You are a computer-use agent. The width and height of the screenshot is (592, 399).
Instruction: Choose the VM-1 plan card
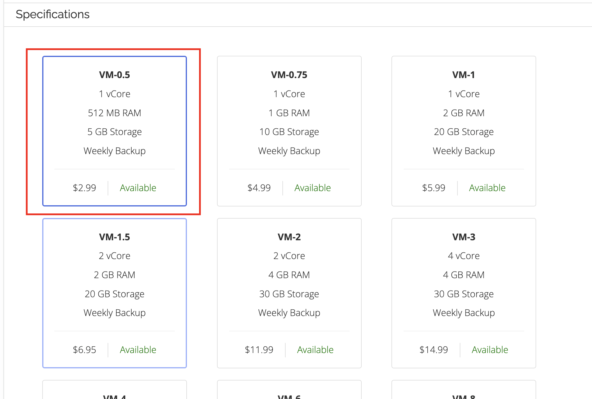[x=464, y=131]
